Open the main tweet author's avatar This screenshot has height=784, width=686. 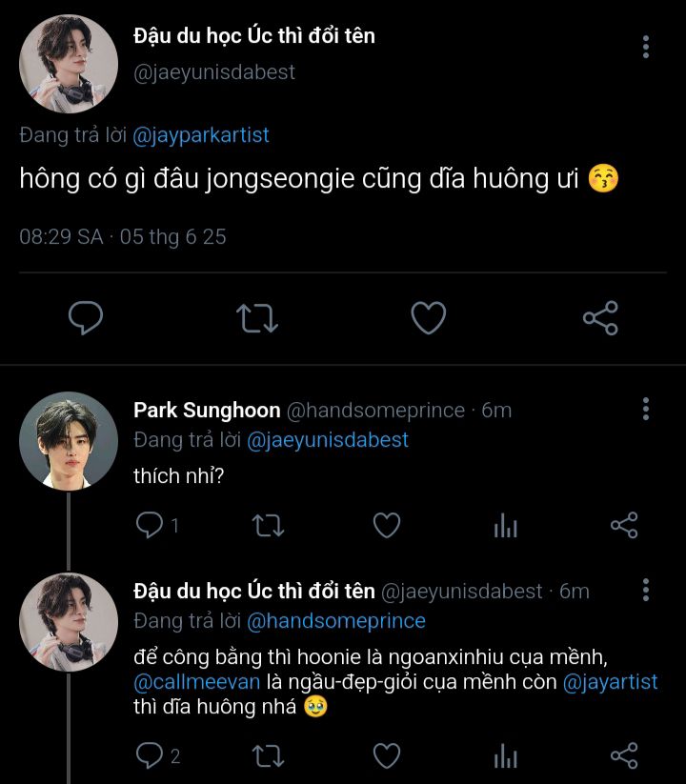[69, 63]
